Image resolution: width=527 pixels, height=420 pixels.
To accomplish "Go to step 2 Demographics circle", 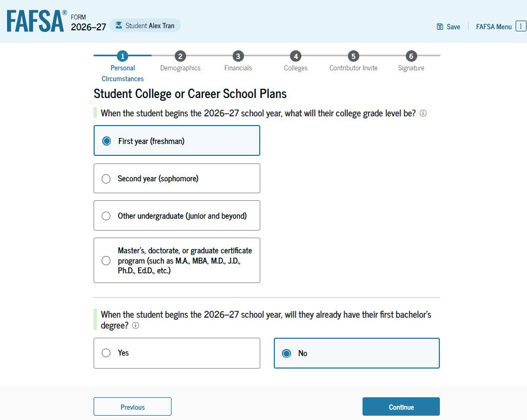I will [180, 56].
